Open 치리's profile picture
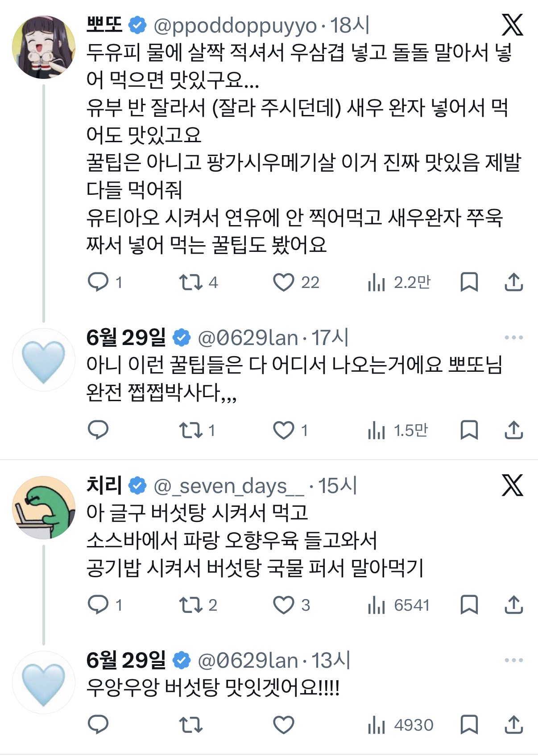Screen dimensions: 538x756 pos(44,507)
